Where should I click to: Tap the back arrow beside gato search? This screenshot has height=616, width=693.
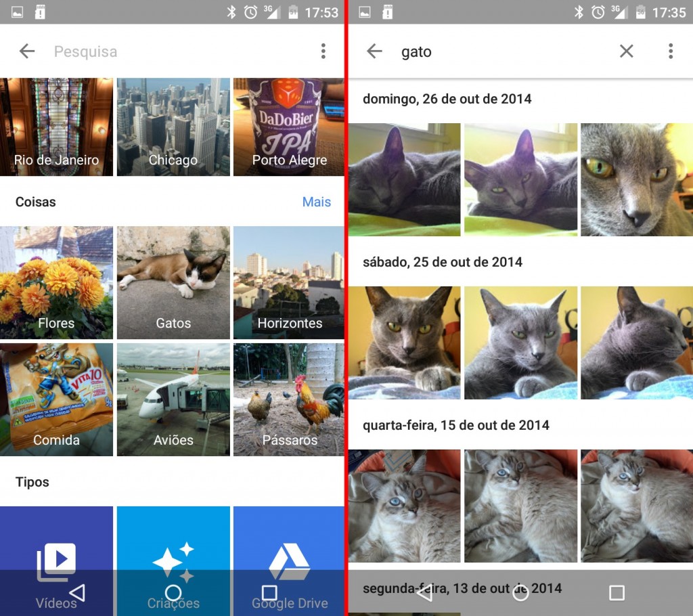pyautogui.click(x=374, y=51)
